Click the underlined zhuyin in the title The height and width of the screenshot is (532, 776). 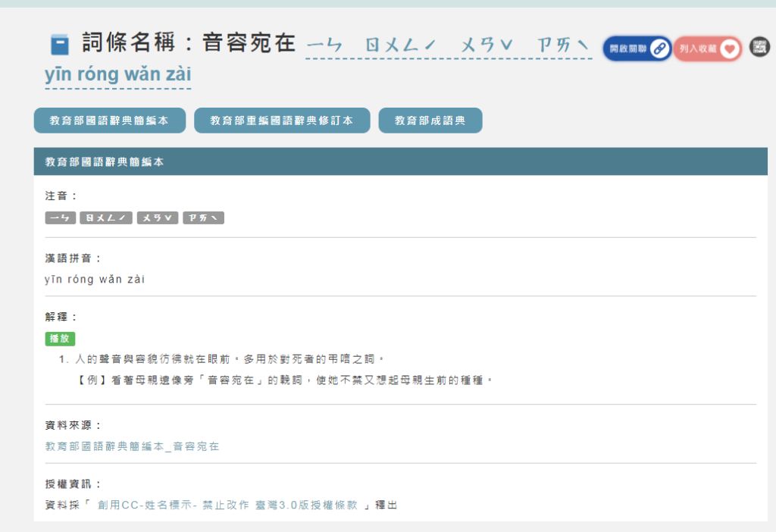pos(449,45)
